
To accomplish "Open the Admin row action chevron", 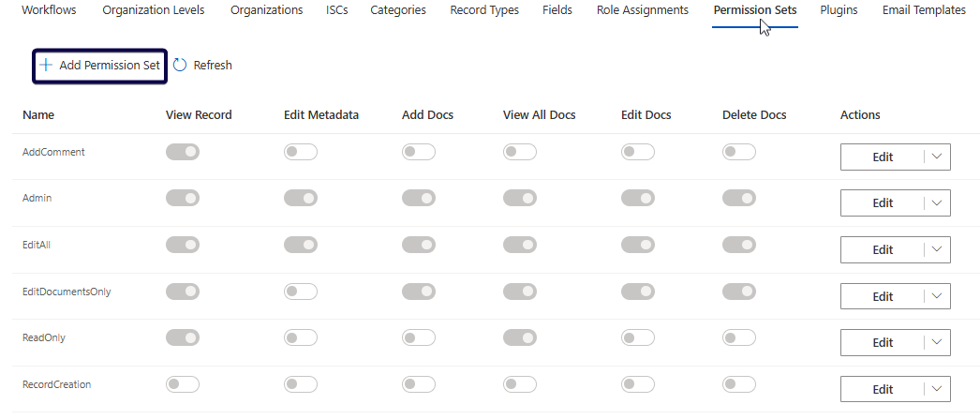I will tap(937, 202).
